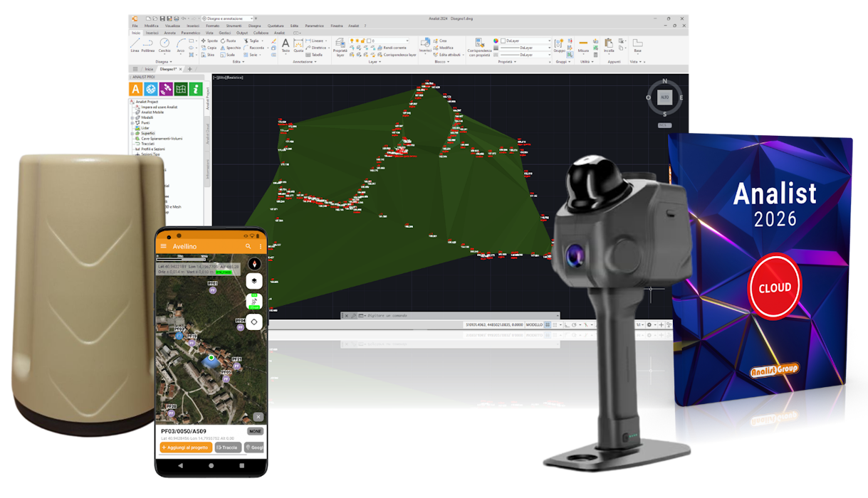Screen dimensions: 868x498
Task: Toggle GPS centering in the mobile app
Action: click(254, 322)
